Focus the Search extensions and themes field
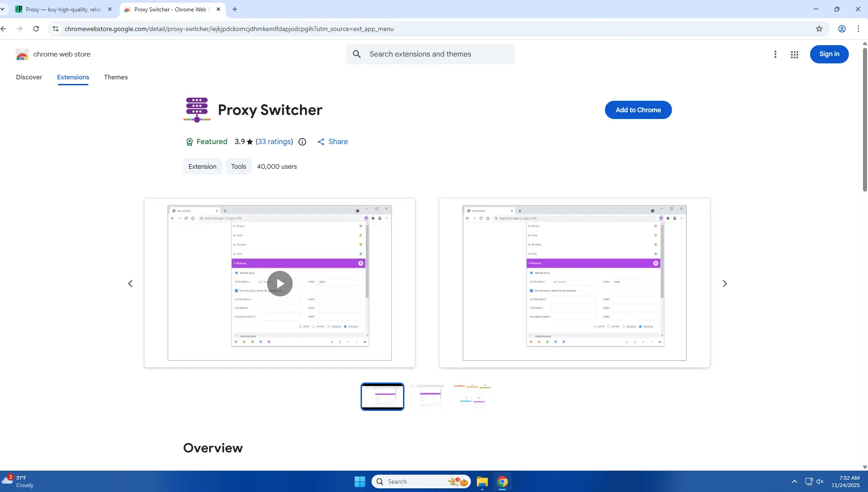Screen dimensions: 868x492 point(430,54)
